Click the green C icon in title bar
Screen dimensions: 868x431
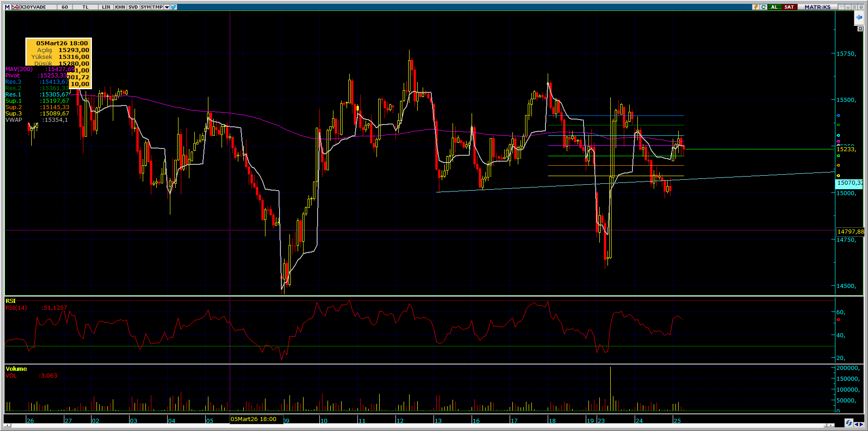764,7
